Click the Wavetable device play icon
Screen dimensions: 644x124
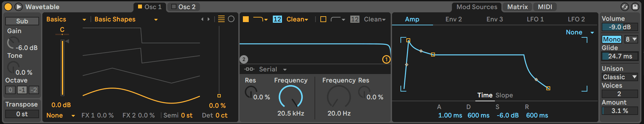tap(19, 7)
